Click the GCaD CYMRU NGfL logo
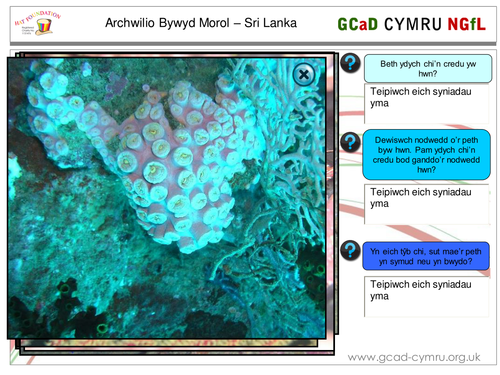Image resolution: width=500 pixels, height=375 pixels. tap(411, 24)
